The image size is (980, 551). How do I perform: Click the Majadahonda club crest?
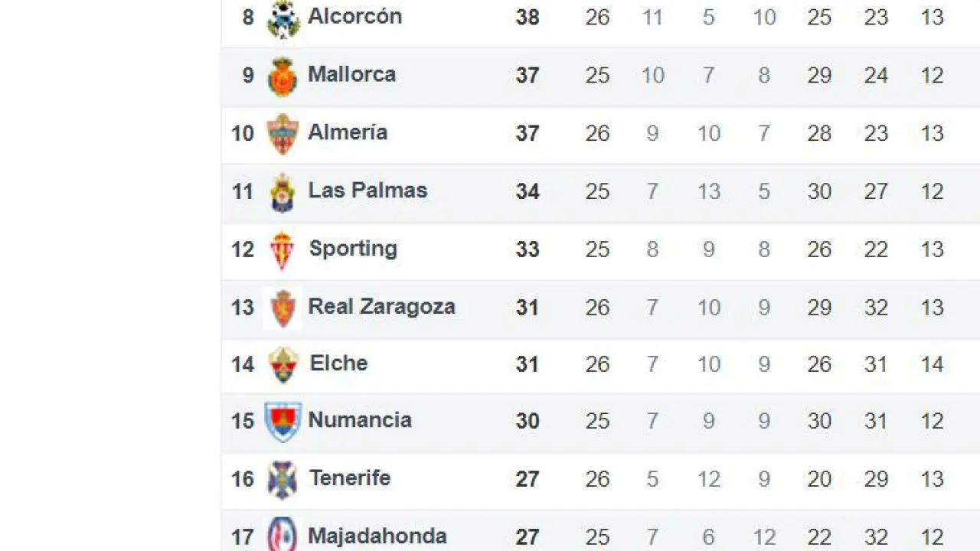click(283, 534)
